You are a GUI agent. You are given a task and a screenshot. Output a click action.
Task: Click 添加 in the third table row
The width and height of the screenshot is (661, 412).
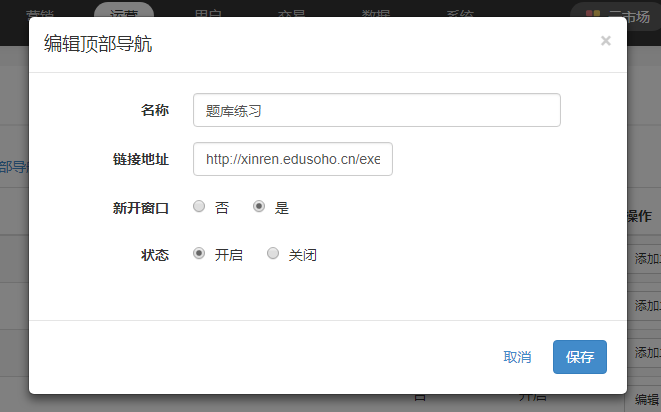tap(644, 352)
